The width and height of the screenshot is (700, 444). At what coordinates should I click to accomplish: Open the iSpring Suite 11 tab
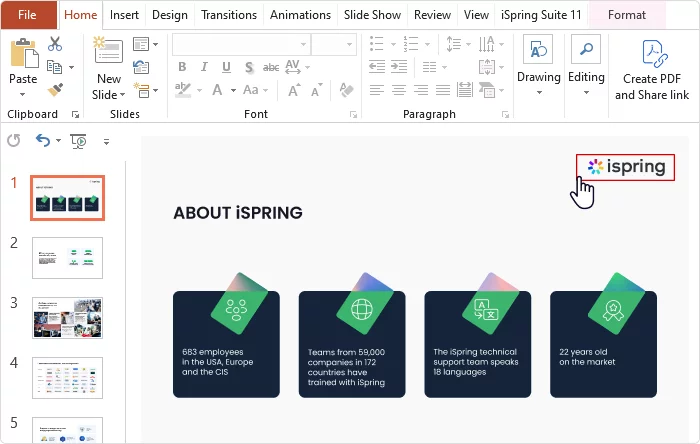point(541,15)
